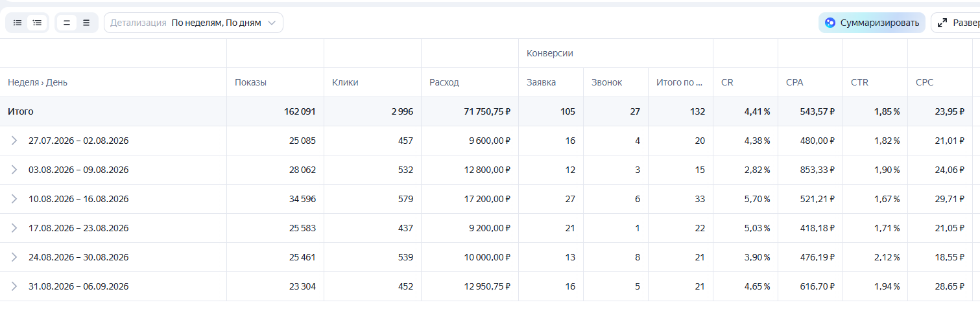Select the spacious row density icon
The height and width of the screenshot is (309, 980).
coord(66,23)
